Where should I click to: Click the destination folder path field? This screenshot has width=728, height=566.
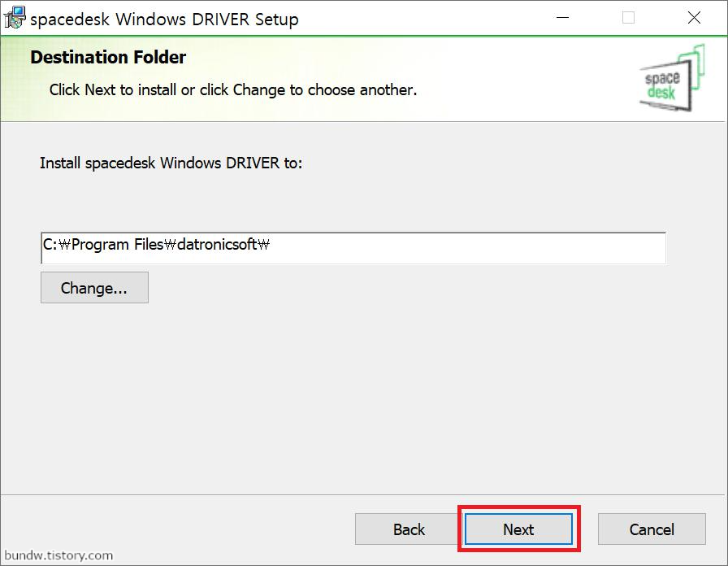click(x=353, y=248)
